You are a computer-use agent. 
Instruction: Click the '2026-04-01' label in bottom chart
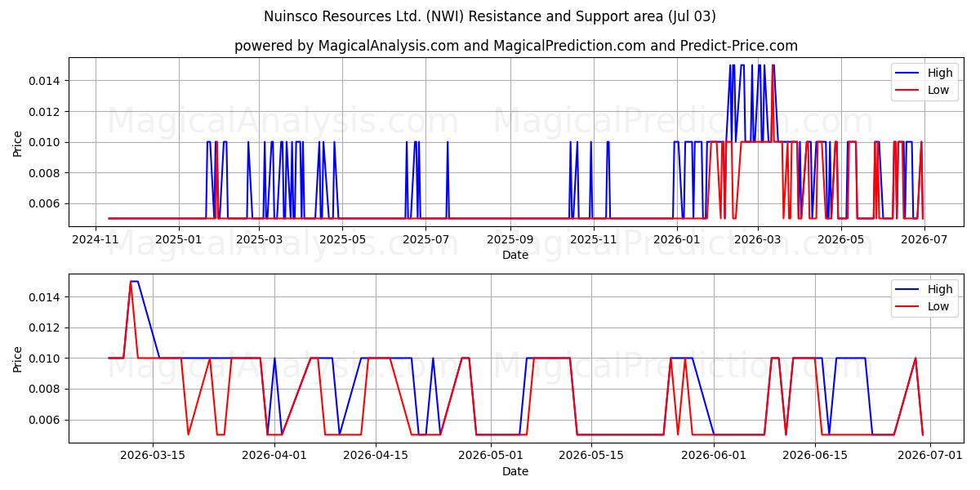point(274,457)
